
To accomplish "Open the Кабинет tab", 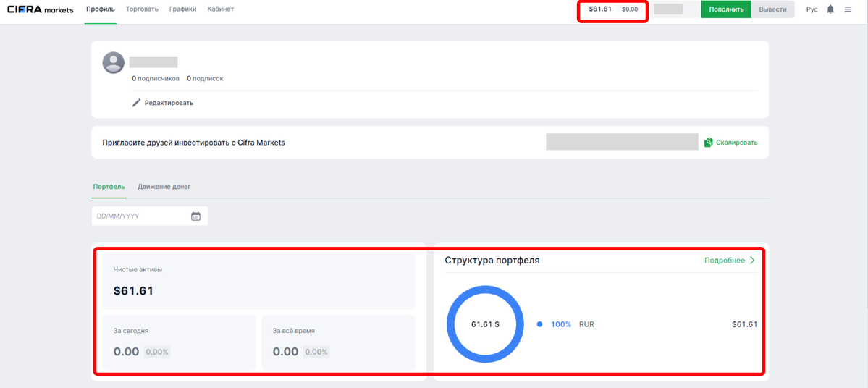I will [x=220, y=9].
